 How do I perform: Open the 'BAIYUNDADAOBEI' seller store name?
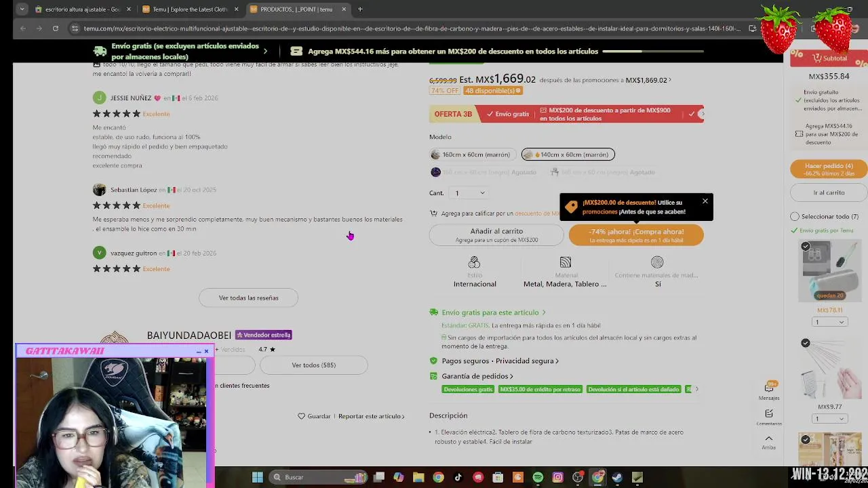click(189, 335)
